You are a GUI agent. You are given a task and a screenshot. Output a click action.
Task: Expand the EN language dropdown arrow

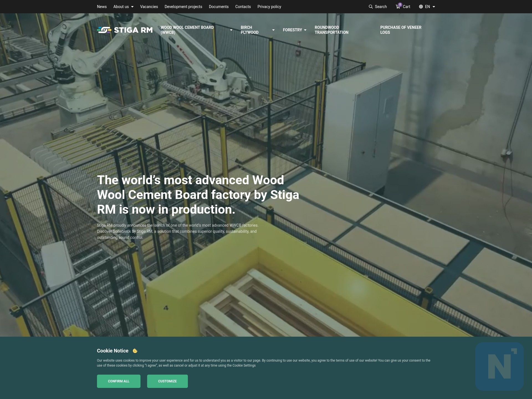point(434,7)
